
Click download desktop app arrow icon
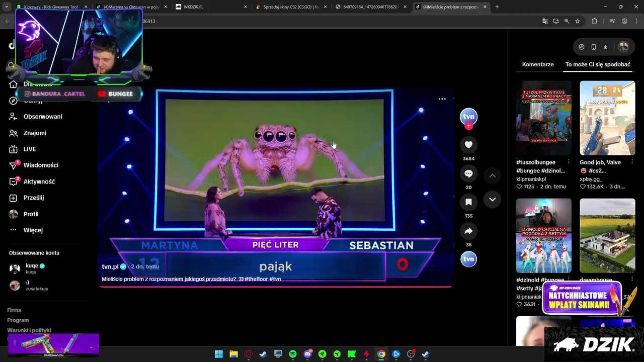(x=605, y=47)
